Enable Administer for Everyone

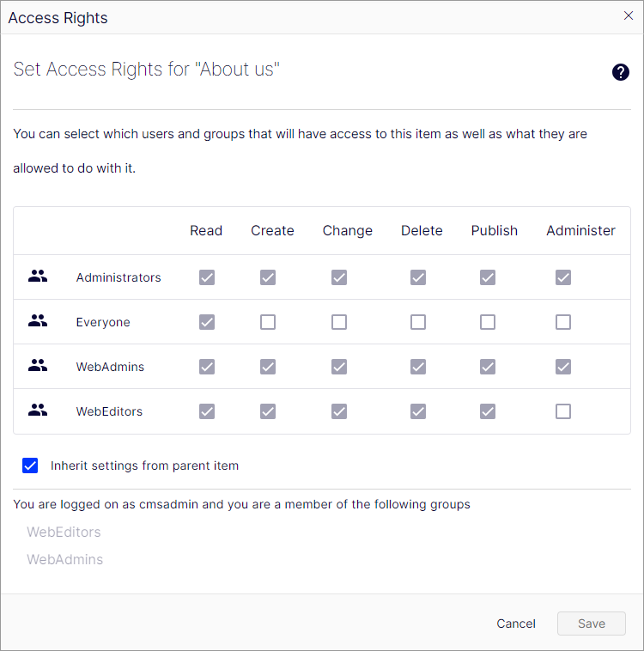(x=563, y=322)
